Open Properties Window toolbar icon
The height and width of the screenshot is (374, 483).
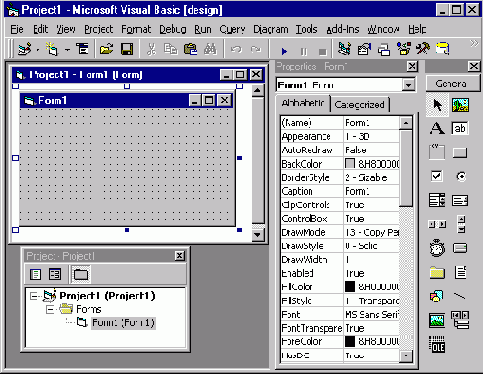[x=364, y=49]
